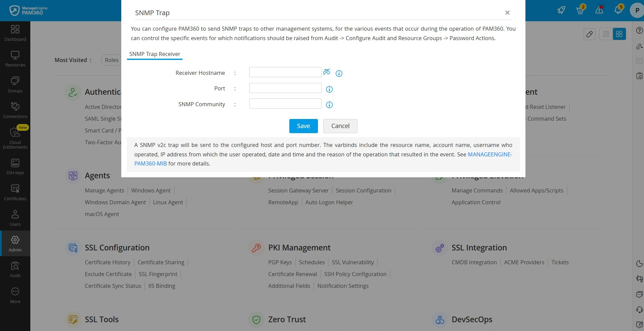Go to SSH Keys in sidebar
644x331 pixels.
click(x=15, y=167)
